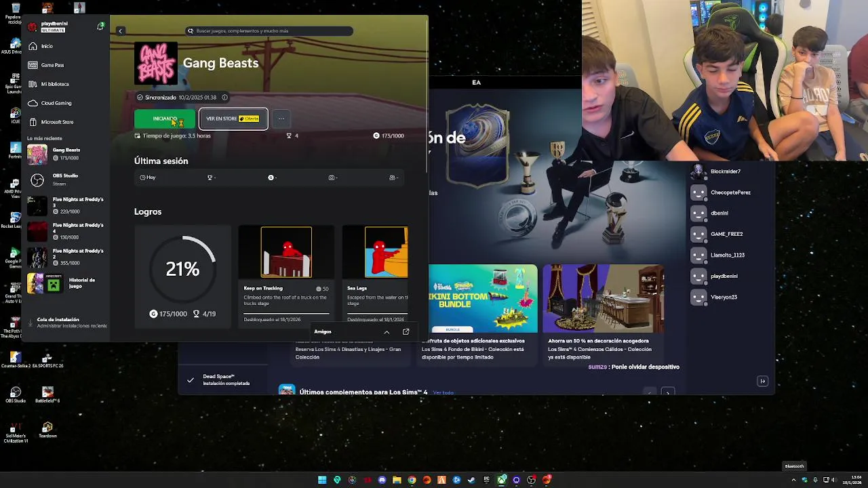
Task: Open OBS Studio in recent list
Action: pos(66,180)
